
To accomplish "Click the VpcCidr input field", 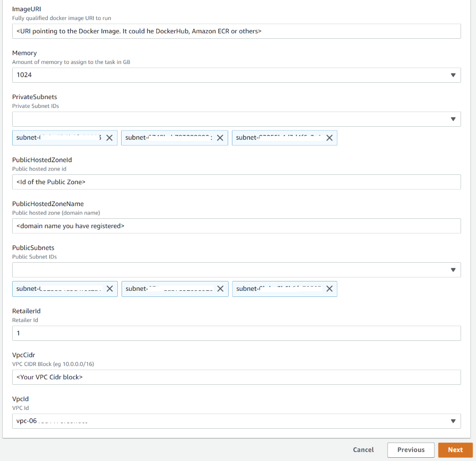I will 236,377.
